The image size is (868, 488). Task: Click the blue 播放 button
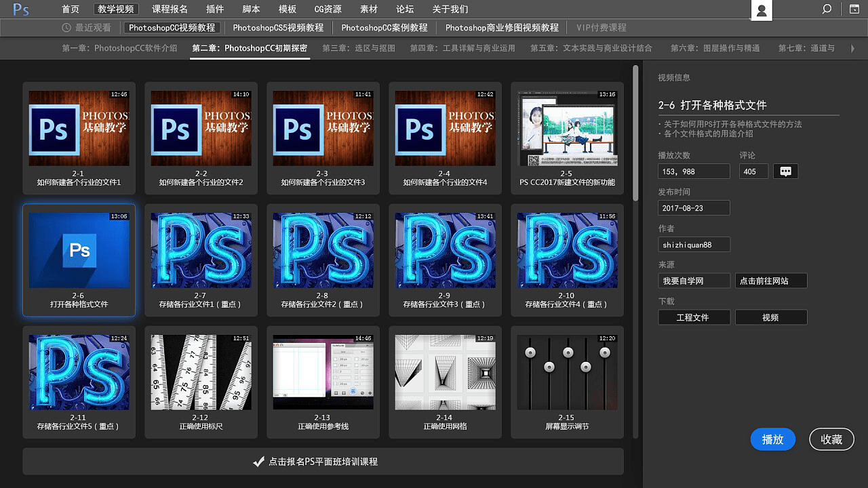tap(772, 439)
